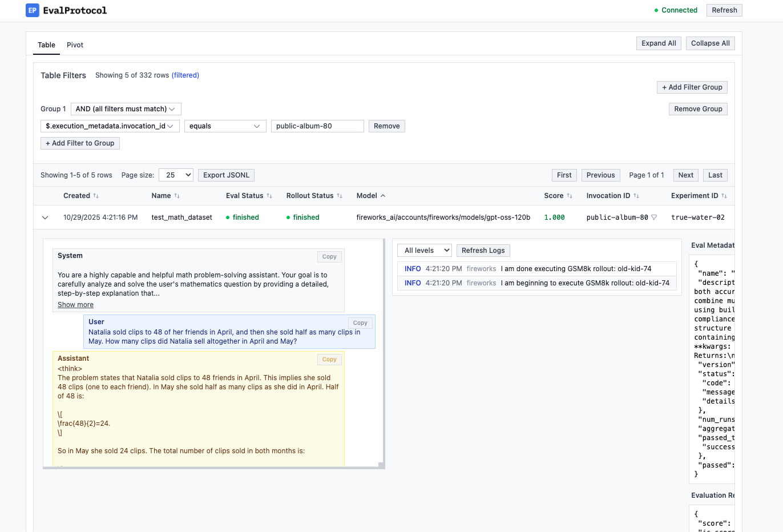Copy the User message
Image resolution: width=783 pixels, height=532 pixels.
pyautogui.click(x=360, y=323)
